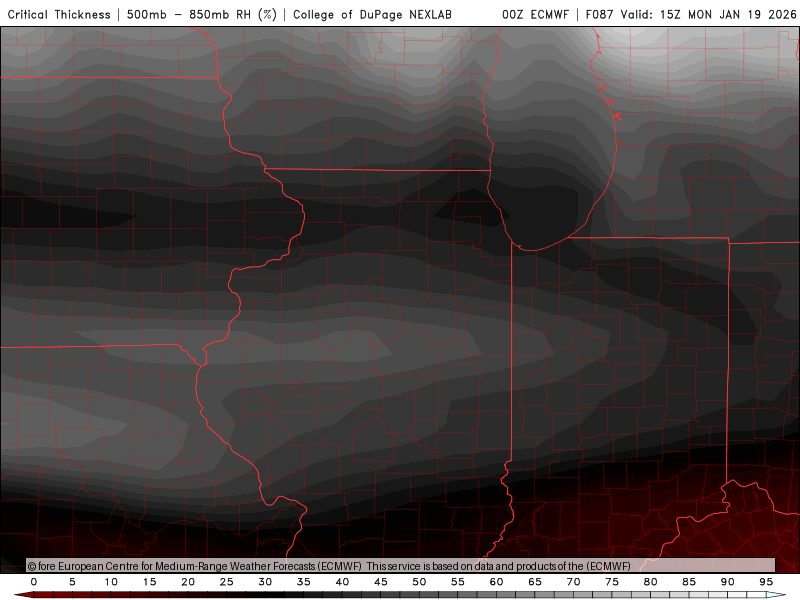This screenshot has height=600, width=800.
Task: Click the "Critical Thickness" title text
Action: point(59,15)
